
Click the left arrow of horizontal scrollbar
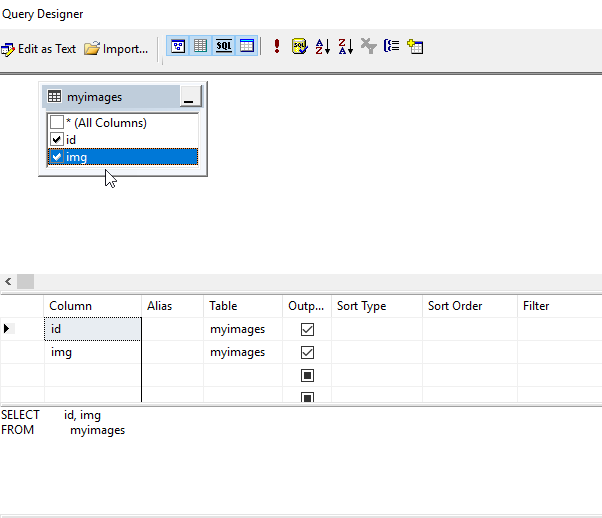click(8, 282)
